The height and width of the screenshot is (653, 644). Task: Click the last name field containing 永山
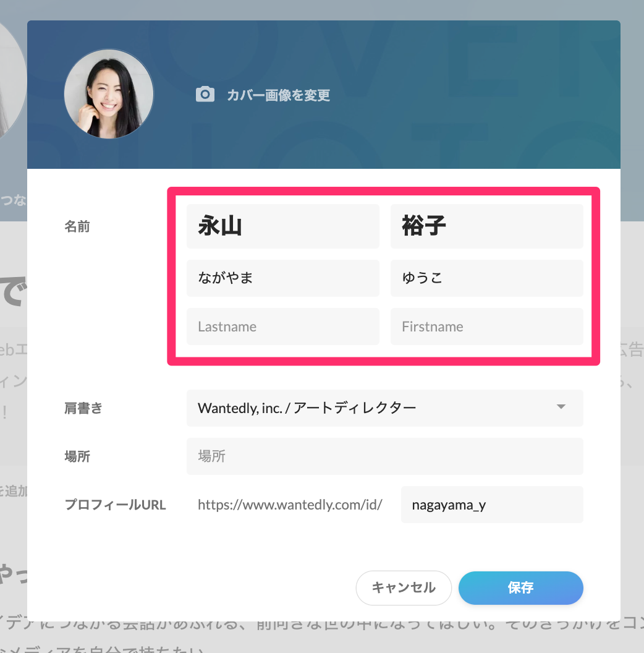coord(282,226)
